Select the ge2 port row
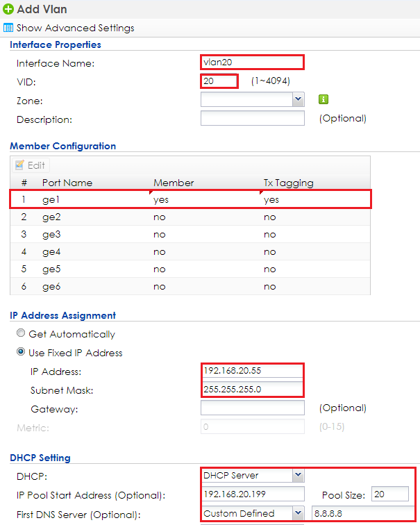420x525 pixels. pyautogui.click(x=190, y=217)
